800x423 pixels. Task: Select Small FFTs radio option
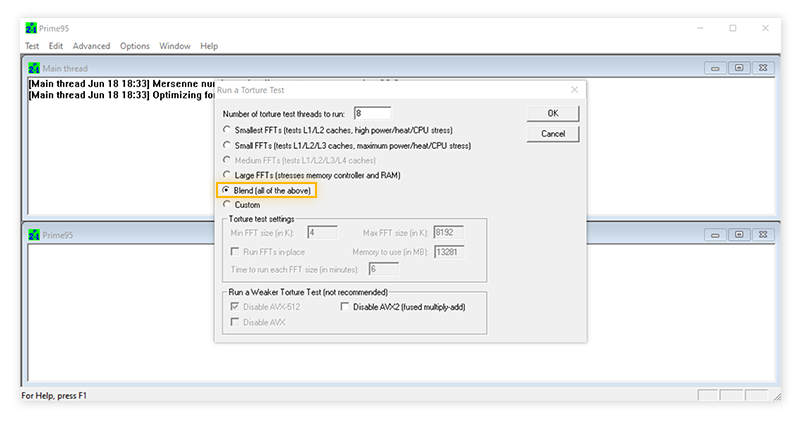click(227, 145)
